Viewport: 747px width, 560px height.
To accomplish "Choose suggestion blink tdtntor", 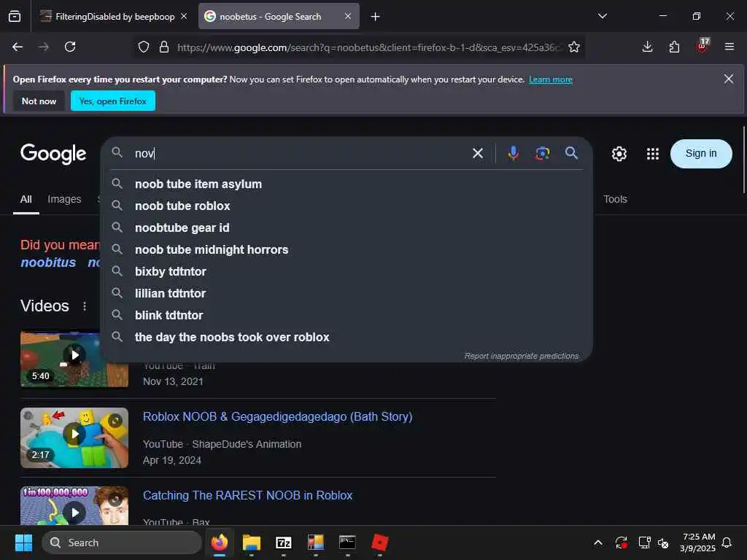I will click(347, 315).
